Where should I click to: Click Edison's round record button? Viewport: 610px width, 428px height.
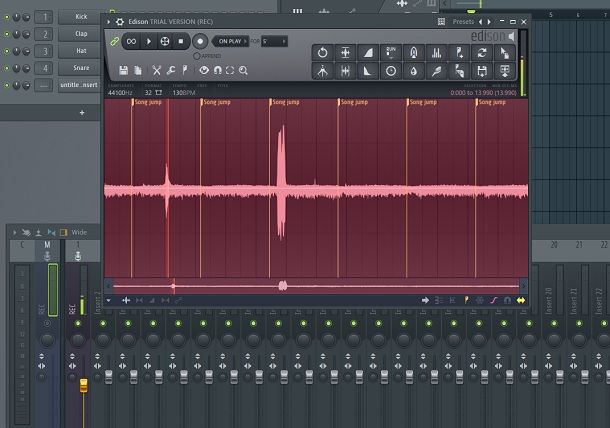point(200,41)
